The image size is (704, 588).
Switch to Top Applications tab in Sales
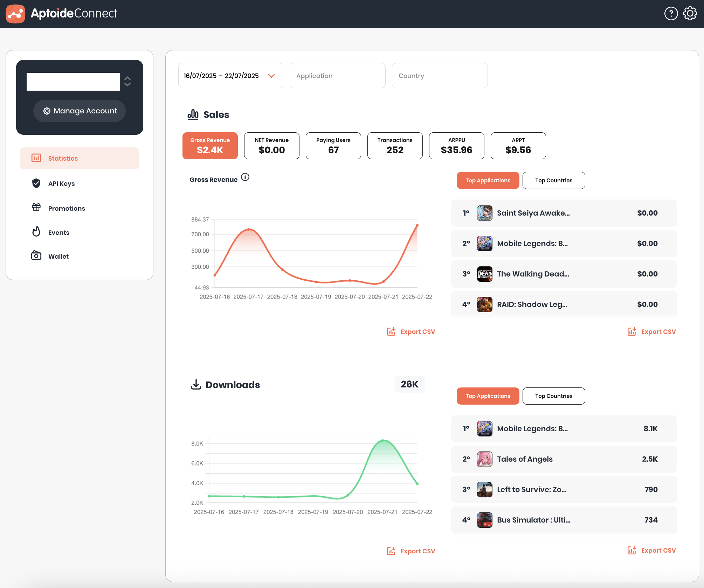[488, 180]
